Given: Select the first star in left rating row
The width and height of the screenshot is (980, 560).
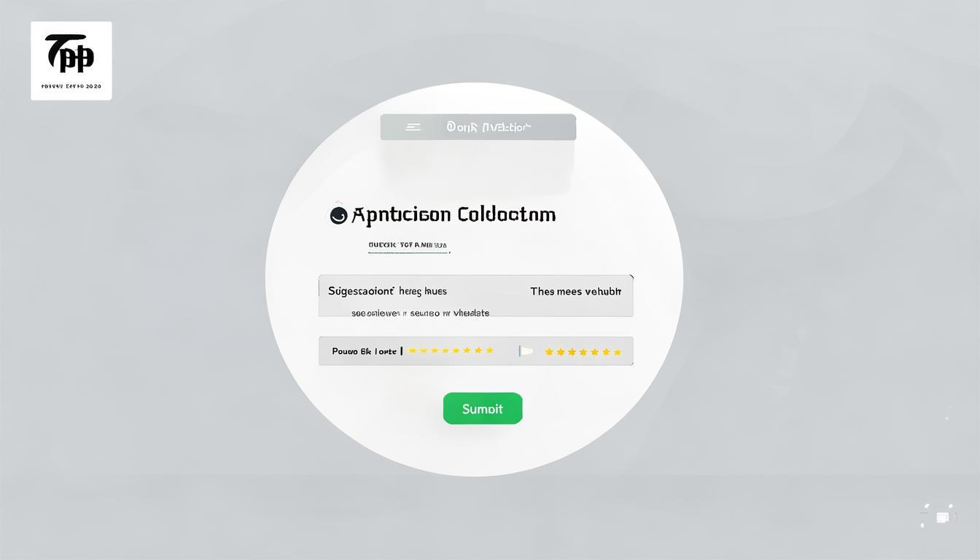Looking at the screenshot, I should [412, 351].
